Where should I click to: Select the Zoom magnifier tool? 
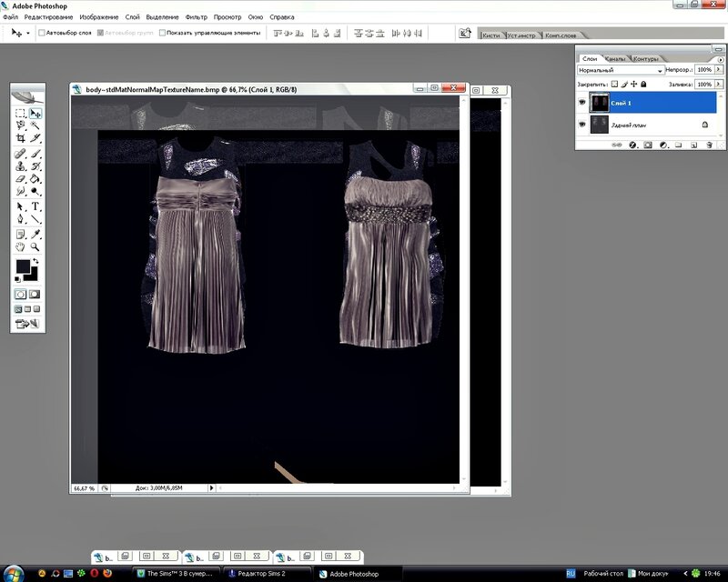click(x=35, y=246)
